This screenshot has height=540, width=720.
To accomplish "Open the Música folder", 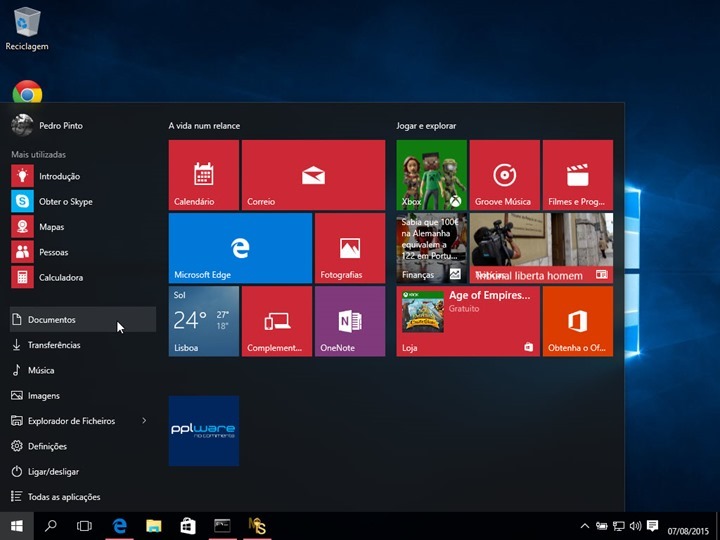I will pyautogui.click(x=83, y=370).
